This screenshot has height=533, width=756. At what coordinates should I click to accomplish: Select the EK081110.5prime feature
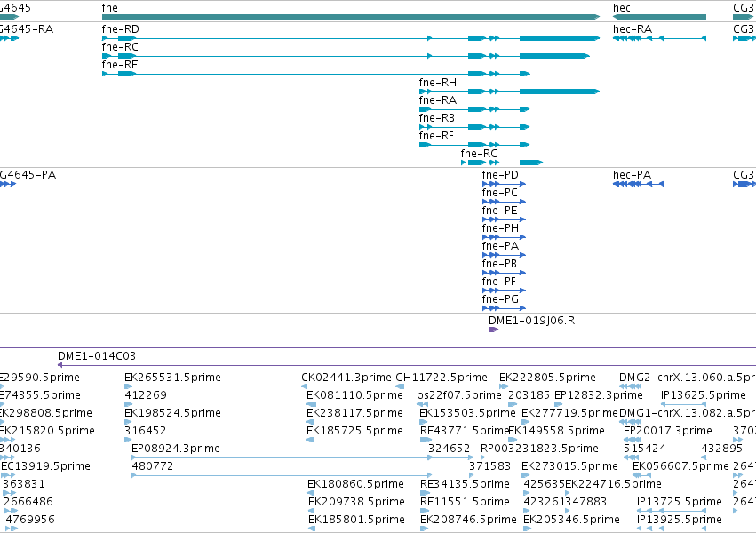point(312,404)
